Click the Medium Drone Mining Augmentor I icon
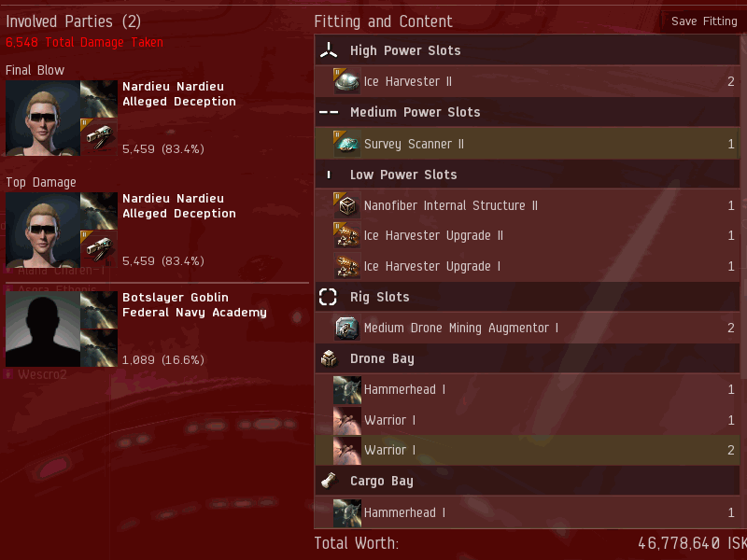 click(346, 329)
